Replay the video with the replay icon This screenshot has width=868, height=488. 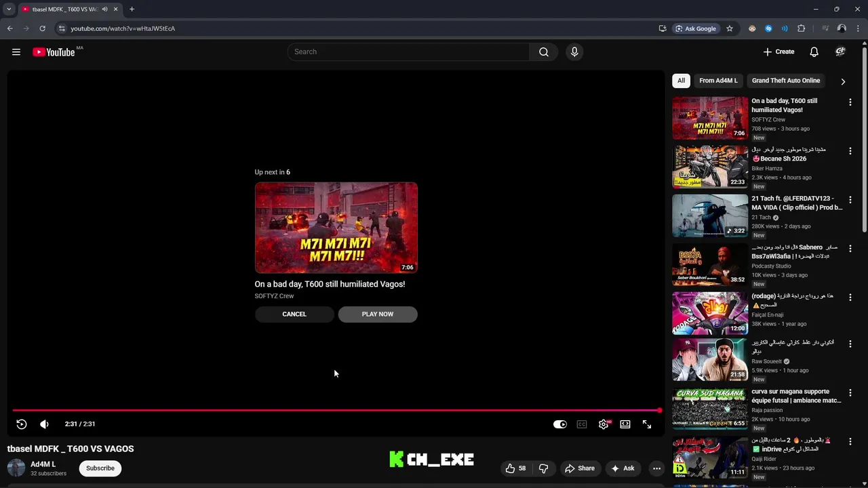pos(22,424)
